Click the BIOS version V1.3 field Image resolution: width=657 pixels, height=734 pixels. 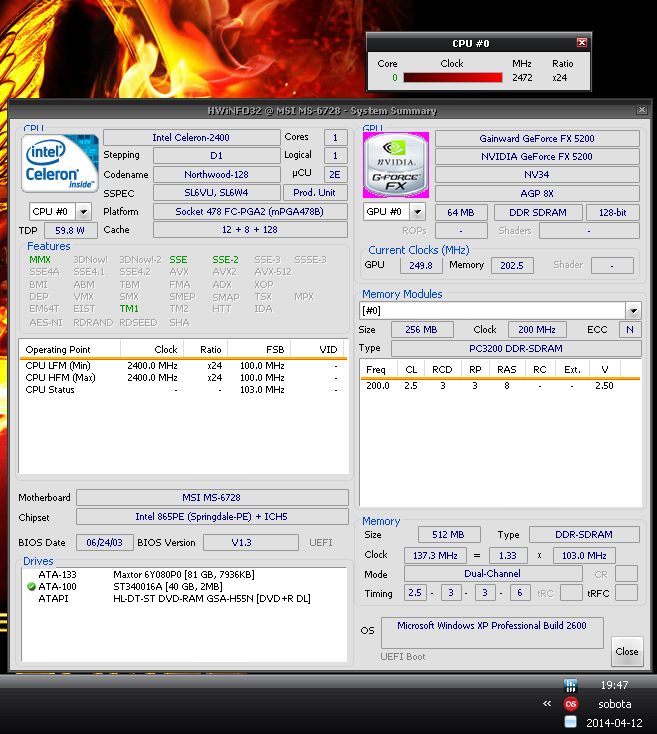[x=251, y=543]
